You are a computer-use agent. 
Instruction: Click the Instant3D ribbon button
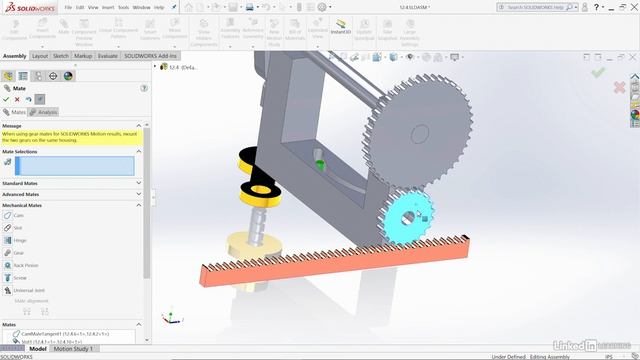click(340, 27)
